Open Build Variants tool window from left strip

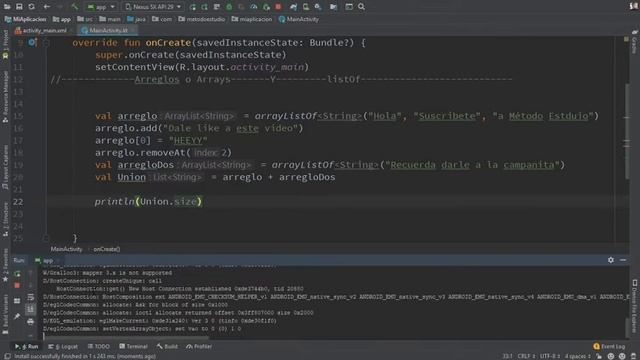5,313
